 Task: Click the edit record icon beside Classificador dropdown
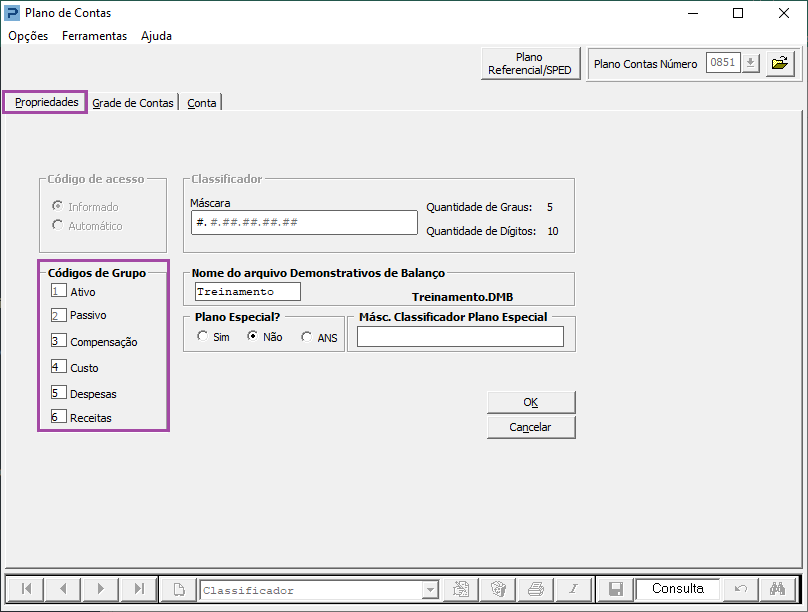coord(460,588)
